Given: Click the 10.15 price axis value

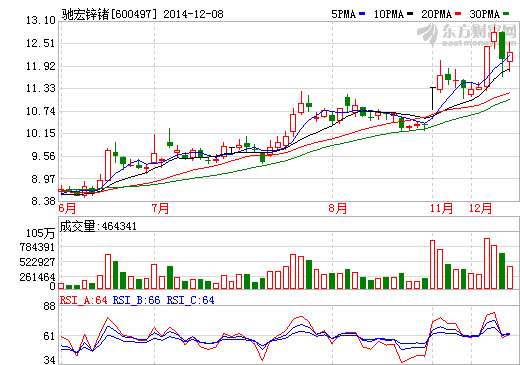Looking at the screenshot, I should [41, 133].
